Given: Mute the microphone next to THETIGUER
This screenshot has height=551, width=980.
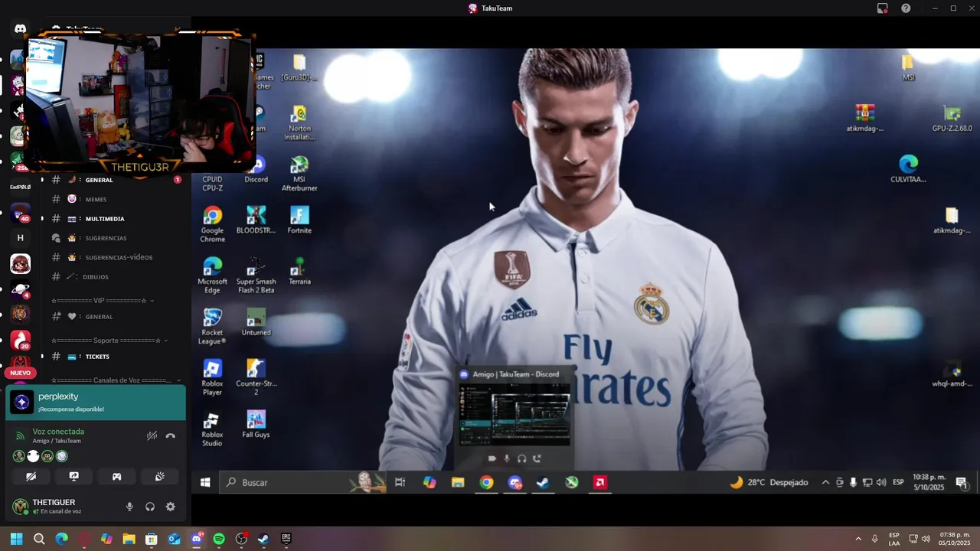Looking at the screenshot, I should click(129, 507).
